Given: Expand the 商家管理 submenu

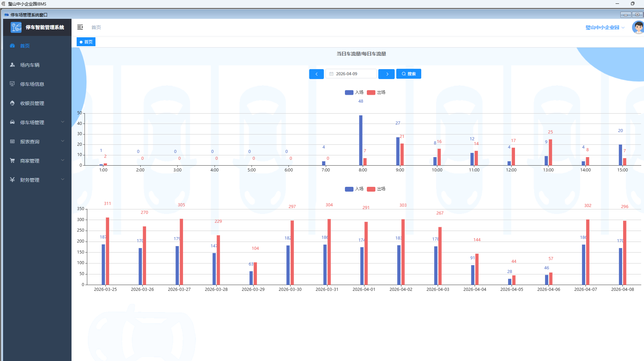Looking at the screenshot, I should [63, 160].
